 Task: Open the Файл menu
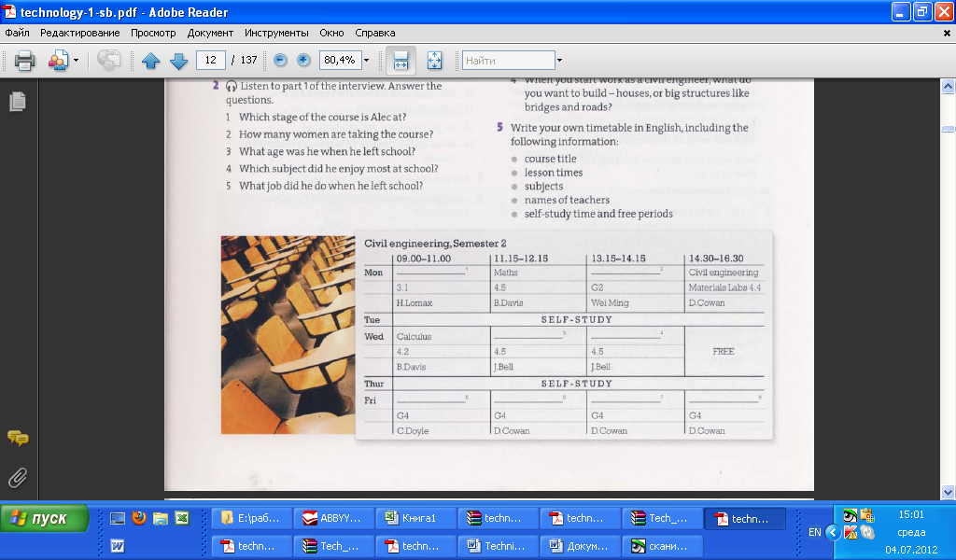17,33
